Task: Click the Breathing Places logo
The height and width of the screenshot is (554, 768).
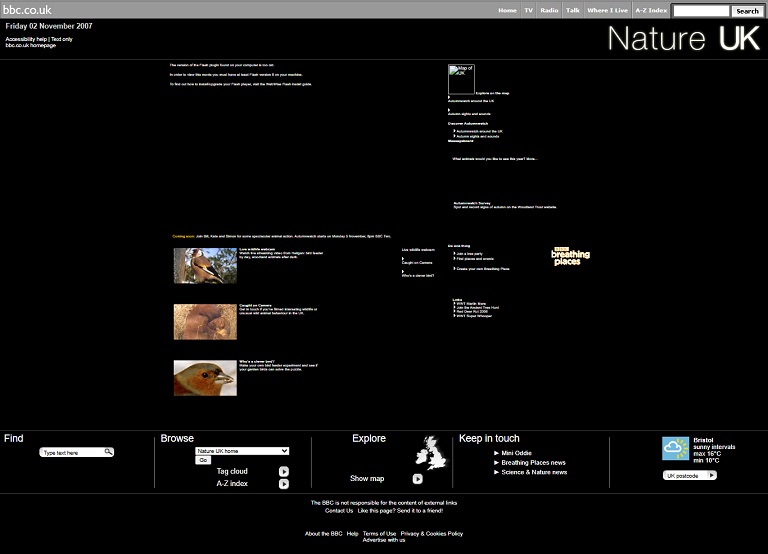Action: pyautogui.click(x=570, y=256)
